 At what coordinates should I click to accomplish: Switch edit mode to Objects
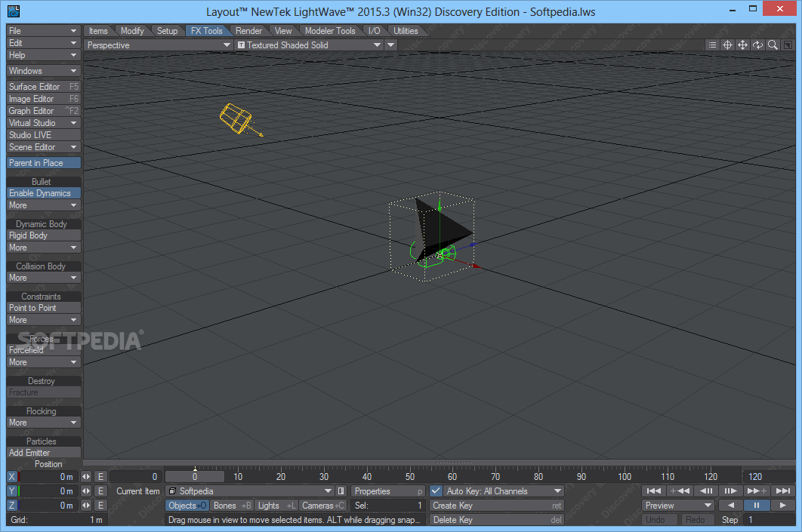point(187,505)
